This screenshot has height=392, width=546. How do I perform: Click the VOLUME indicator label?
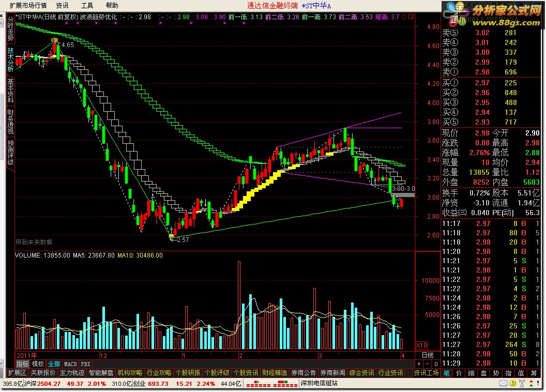[x=28, y=255]
